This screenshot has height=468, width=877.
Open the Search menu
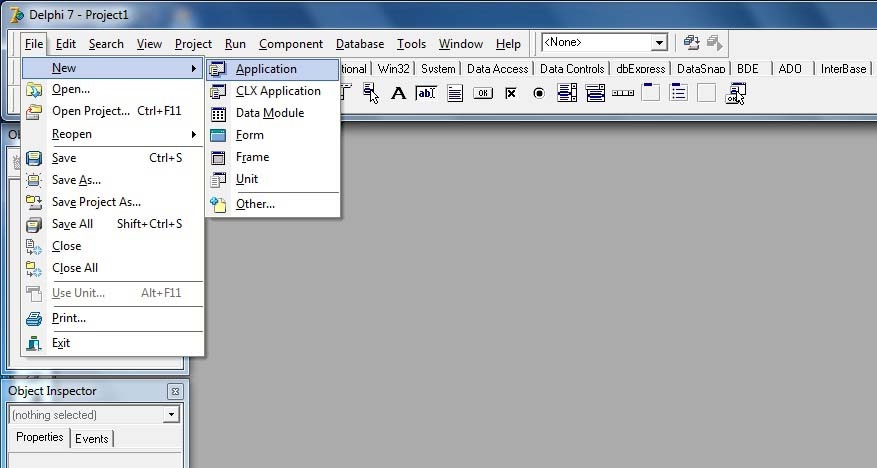tap(106, 44)
